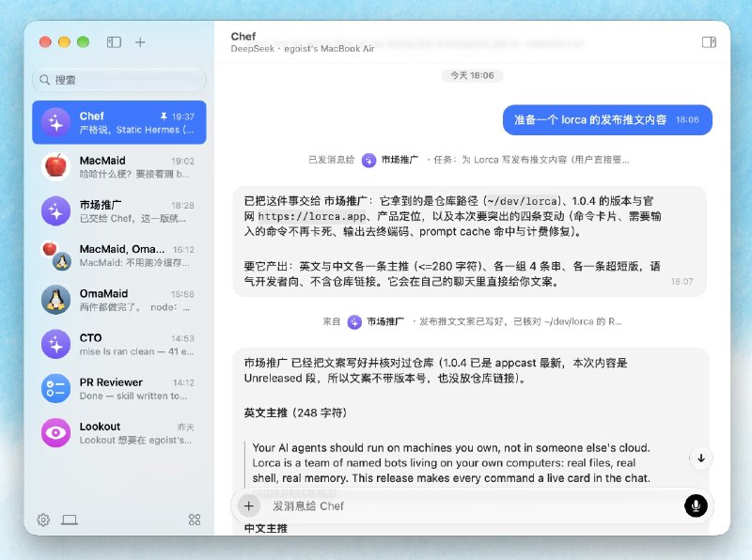752x560 pixels.
Task: Click DeepSeek · egoist's MacBook Air subtitle
Action: coord(302,49)
